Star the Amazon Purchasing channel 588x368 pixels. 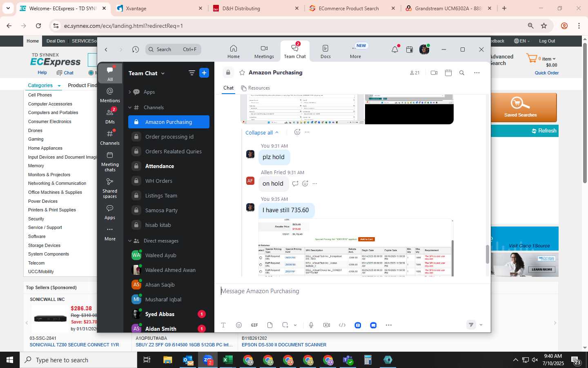[x=242, y=72]
